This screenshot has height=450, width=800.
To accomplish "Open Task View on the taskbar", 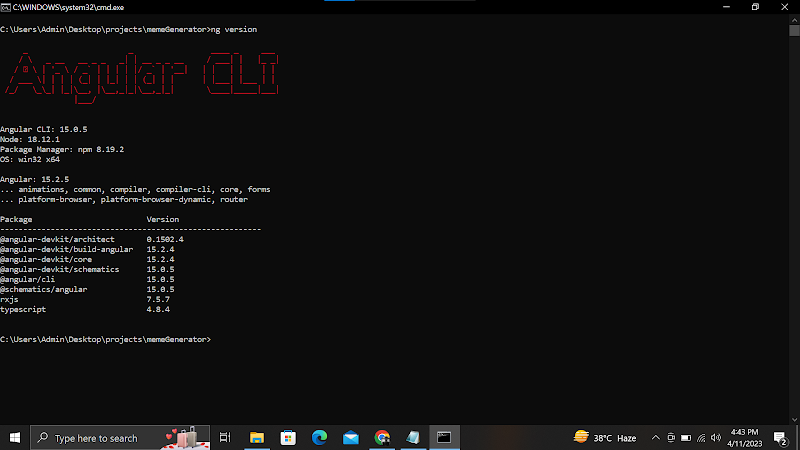I will (225, 438).
